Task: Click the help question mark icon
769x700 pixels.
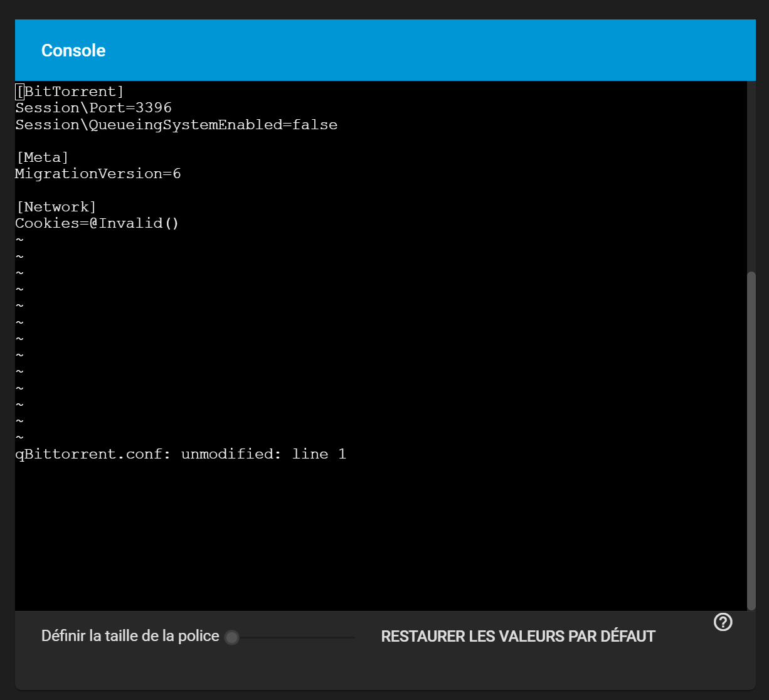Action: tap(723, 622)
